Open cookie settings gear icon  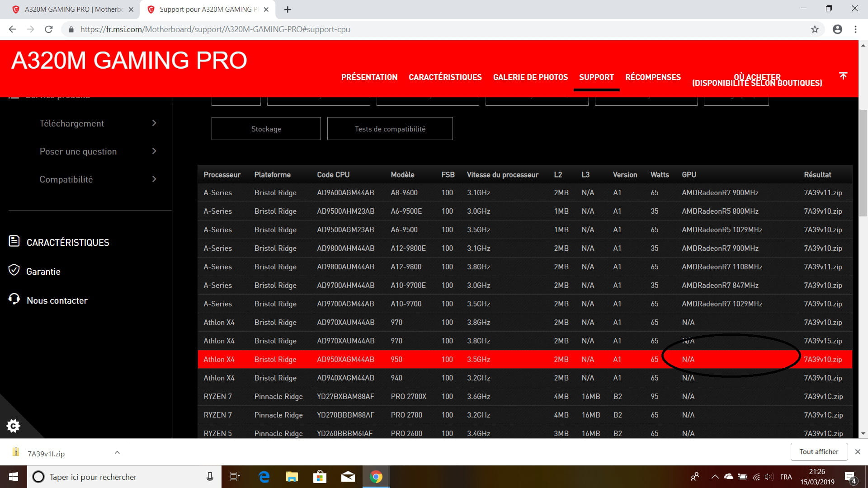click(13, 426)
